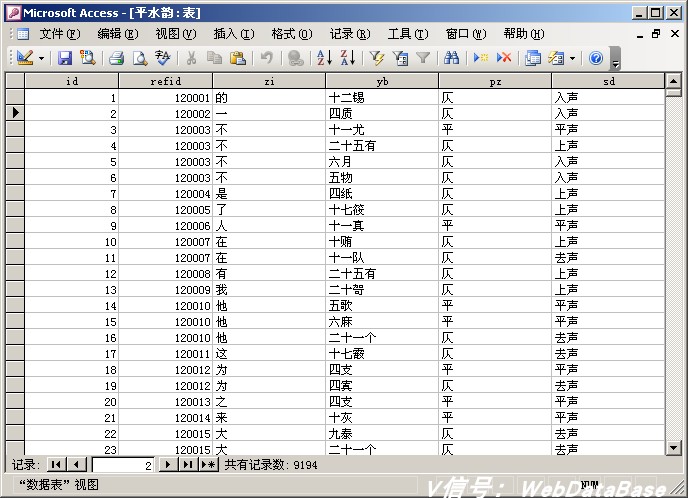Open the 文件(F) menu
This screenshot has width=688, height=498.
click(60, 34)
